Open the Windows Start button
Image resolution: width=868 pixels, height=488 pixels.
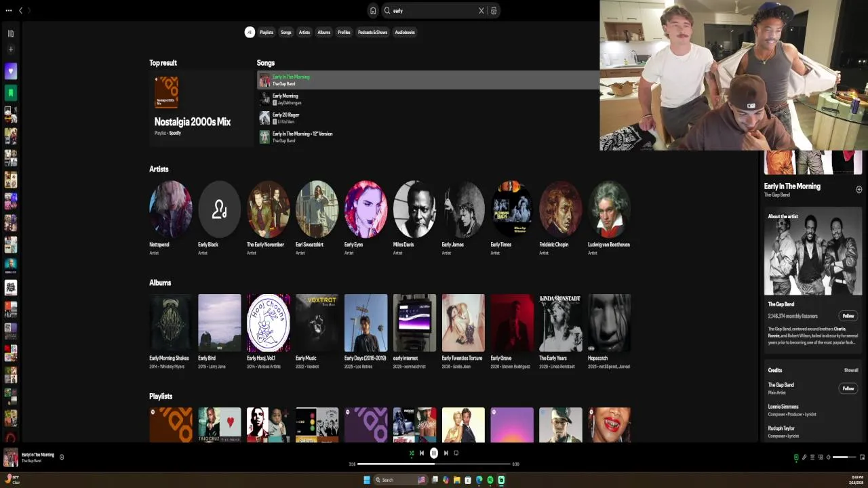click(x=367, y=480)
